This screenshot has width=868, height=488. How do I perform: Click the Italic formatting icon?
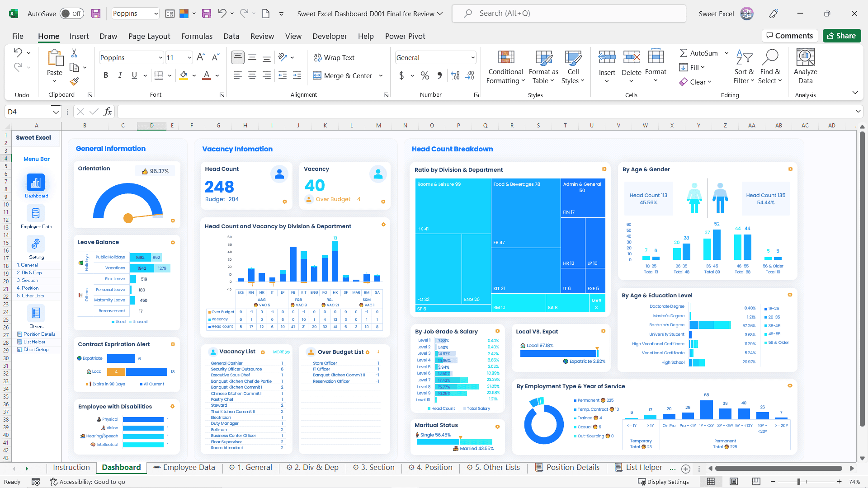pos(120,75)
